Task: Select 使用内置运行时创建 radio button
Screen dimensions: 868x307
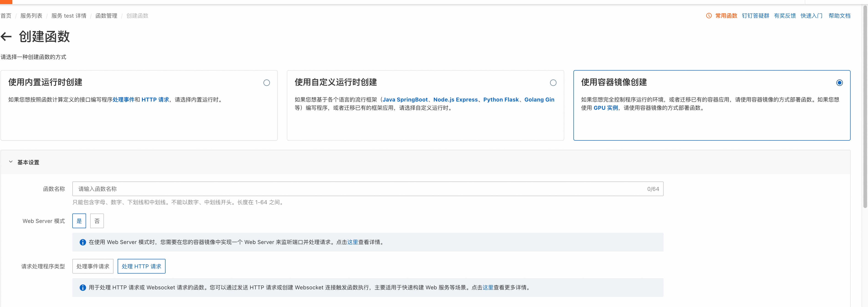Action: pos(266,83)
